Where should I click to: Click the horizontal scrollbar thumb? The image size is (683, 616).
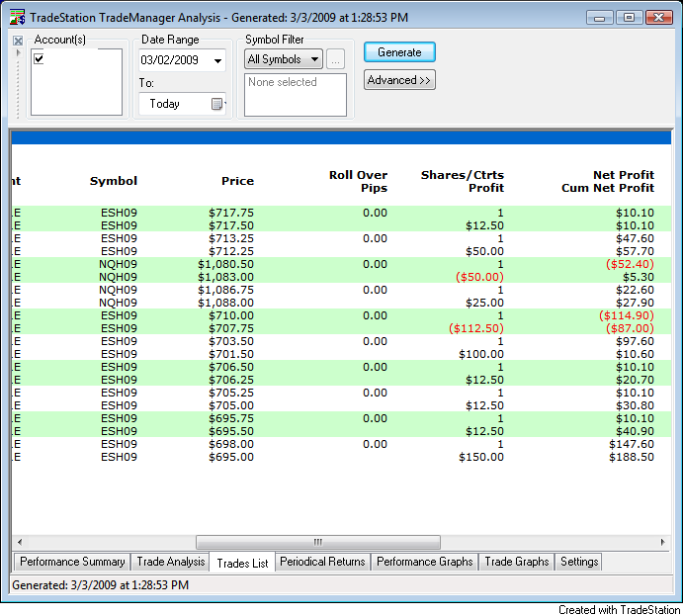(318, 543)
